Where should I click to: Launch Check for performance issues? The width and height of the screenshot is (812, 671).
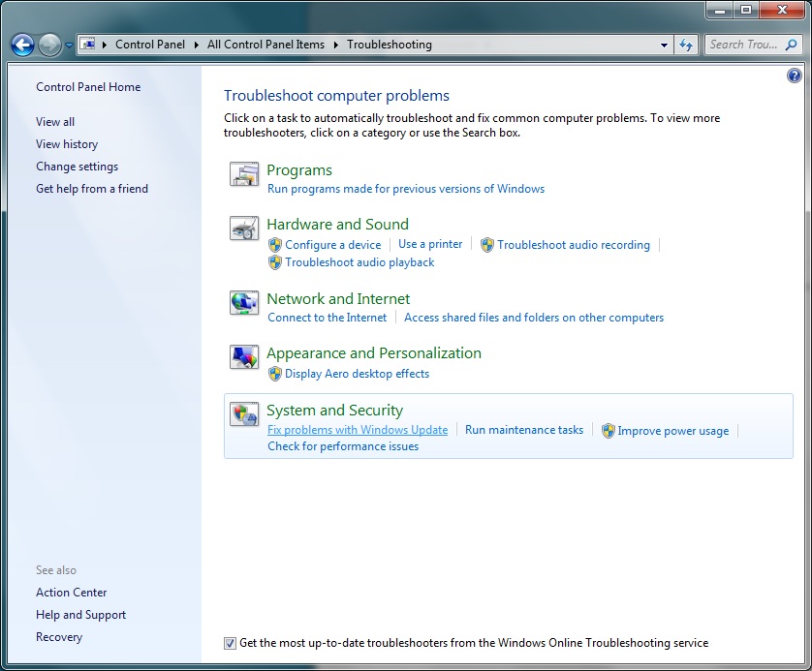point(343,446)
